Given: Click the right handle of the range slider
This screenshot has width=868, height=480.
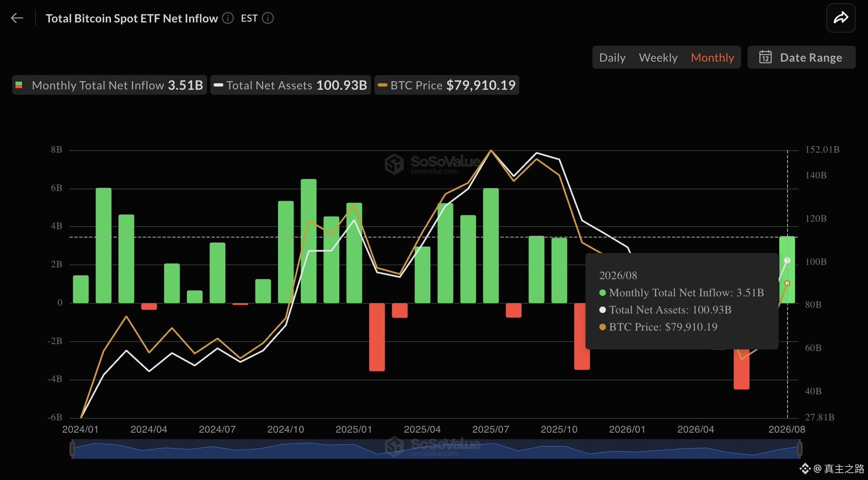Looking at the screenshot, I should [x=799, y=449].
